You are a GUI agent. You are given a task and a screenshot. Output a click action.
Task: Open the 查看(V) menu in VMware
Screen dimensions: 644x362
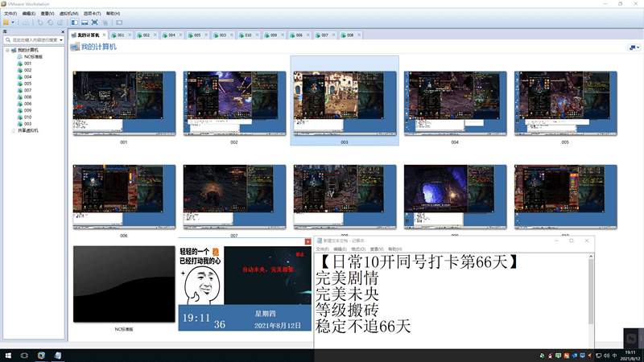(47, 14)
